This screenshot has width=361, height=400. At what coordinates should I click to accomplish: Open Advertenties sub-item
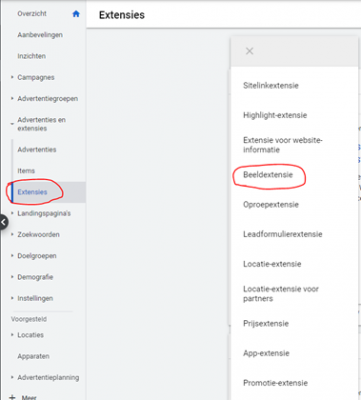[37, 150]
